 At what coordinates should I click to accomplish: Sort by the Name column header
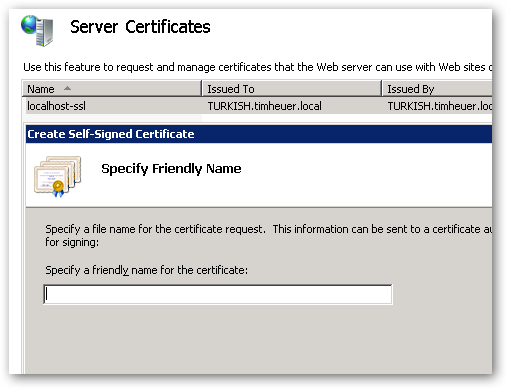[x=112, y=89]
